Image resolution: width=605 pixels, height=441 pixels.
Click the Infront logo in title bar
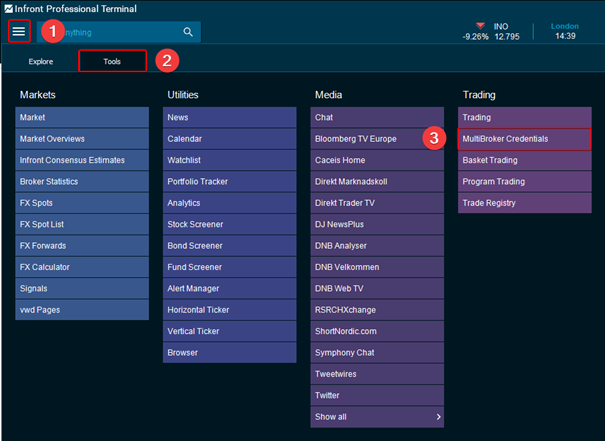coord(8,8)
